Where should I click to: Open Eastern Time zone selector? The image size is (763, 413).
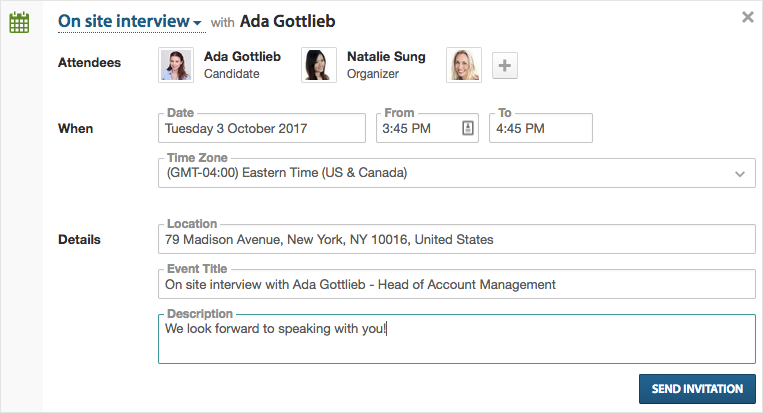pos(456,173)
